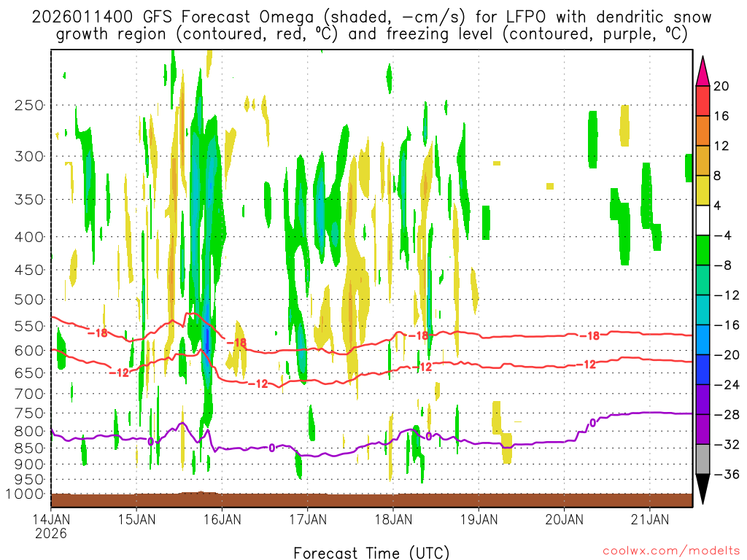Click the 300 pressure level label

29,156
